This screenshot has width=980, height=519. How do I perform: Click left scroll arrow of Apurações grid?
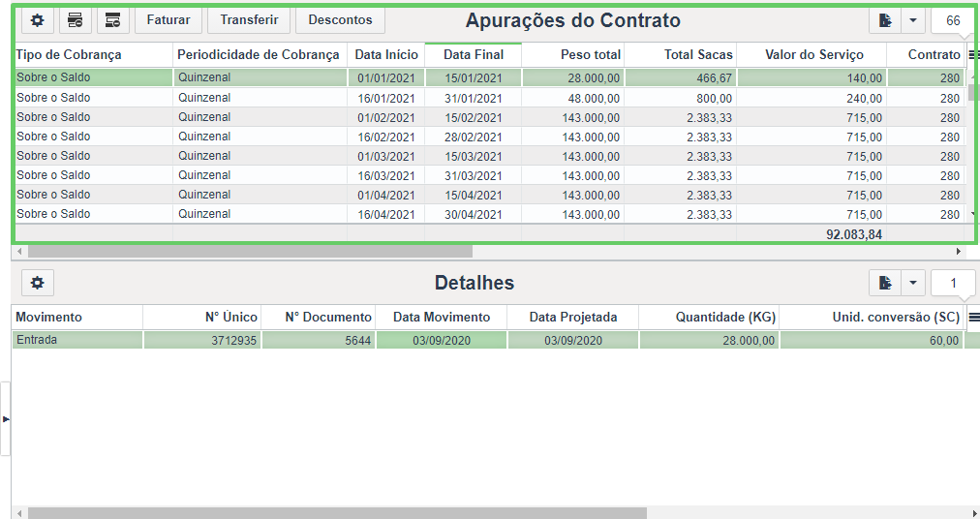point(19,252)
